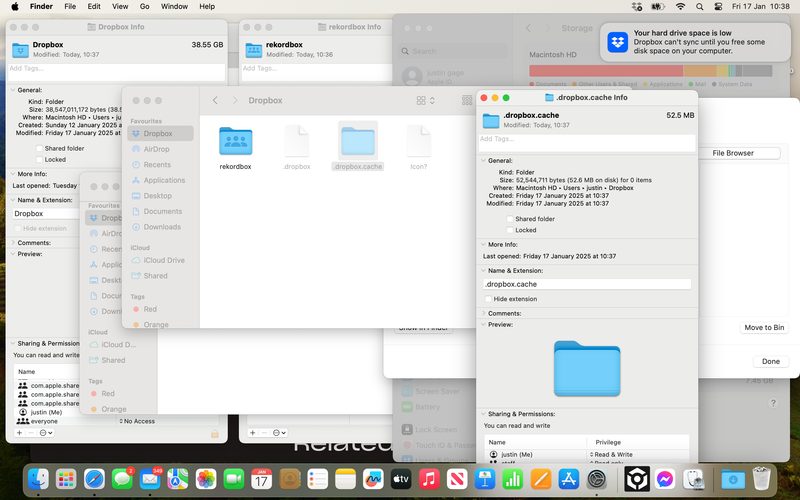Open the Go menu in menu bar
The width and height of the screenshot is (800, 500).
click(144, 6)
